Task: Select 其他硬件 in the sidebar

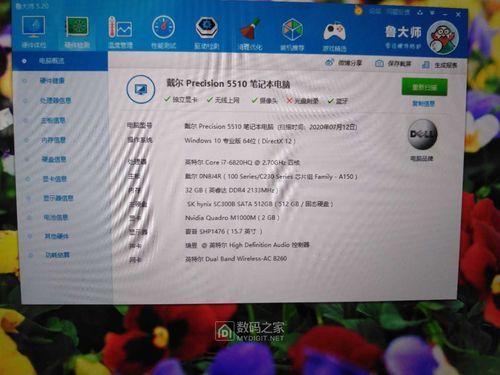Action: pyautogui.click(x=56, y=236)
